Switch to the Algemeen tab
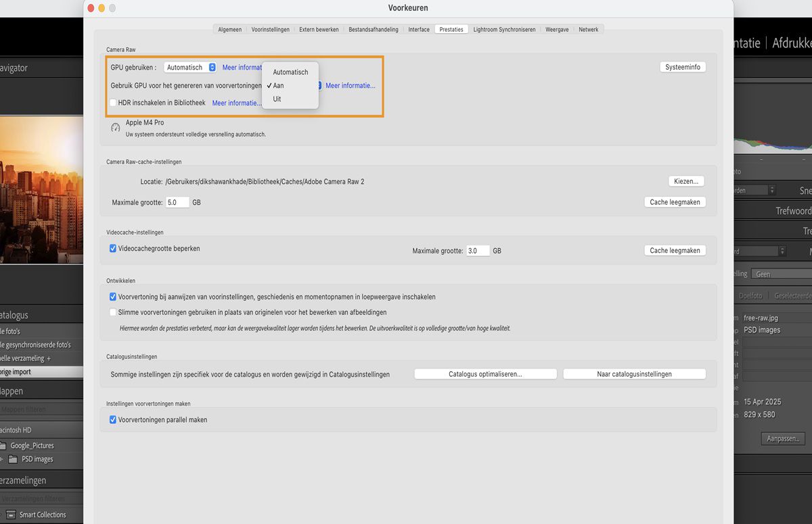 coord(229,29)
